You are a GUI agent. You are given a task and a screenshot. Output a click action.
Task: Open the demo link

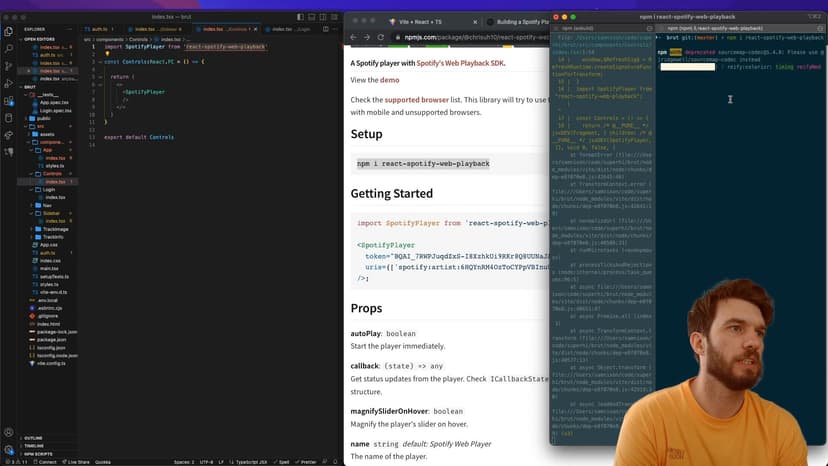390,80
